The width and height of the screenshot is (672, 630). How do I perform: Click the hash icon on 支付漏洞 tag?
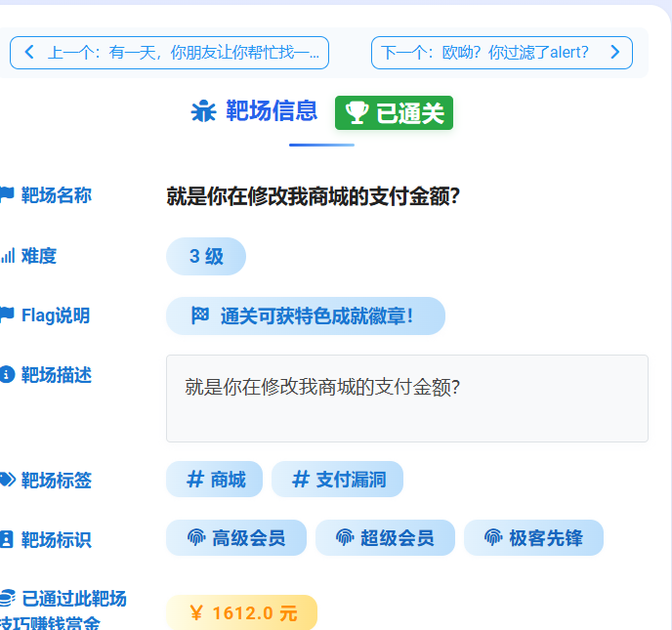coord(301,479)
